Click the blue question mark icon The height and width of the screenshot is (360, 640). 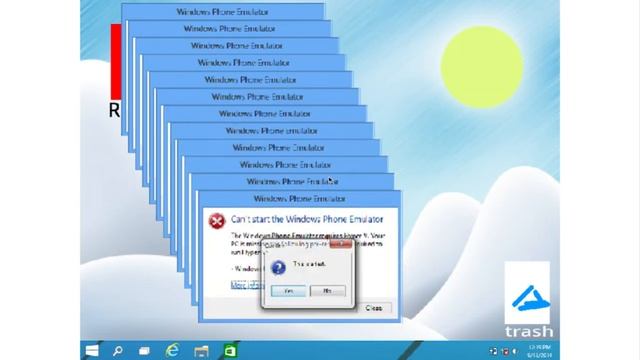point(278,268)
